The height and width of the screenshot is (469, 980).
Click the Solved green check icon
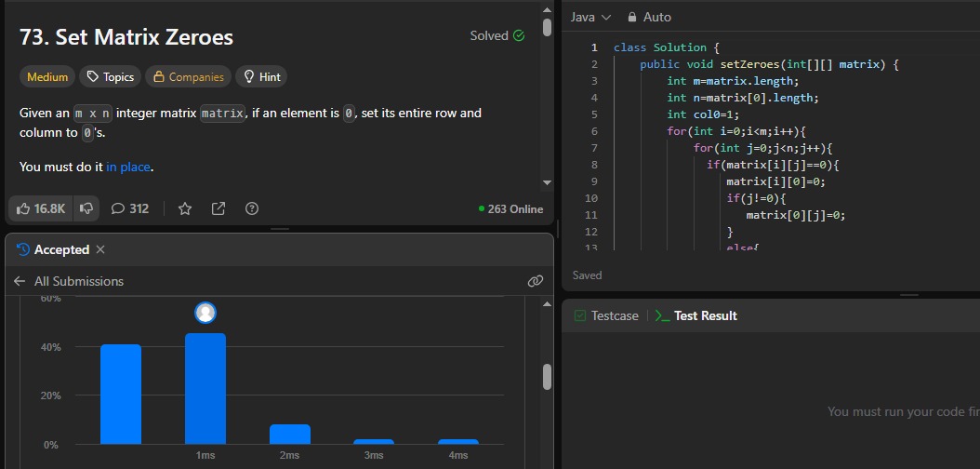pyautogui.click(x=519, y=35)
